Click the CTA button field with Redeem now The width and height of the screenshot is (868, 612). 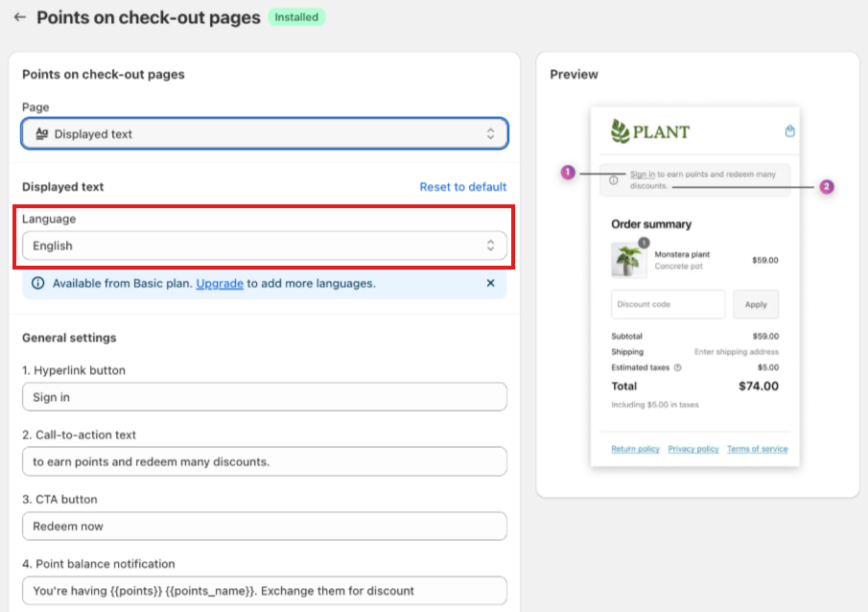(x=265, y=526)
